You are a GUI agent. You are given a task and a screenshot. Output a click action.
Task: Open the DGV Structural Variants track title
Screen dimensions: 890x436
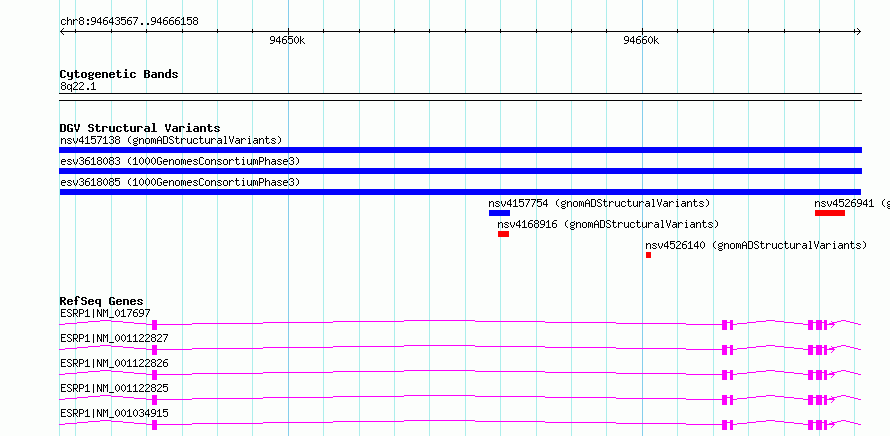click(140, 128)
